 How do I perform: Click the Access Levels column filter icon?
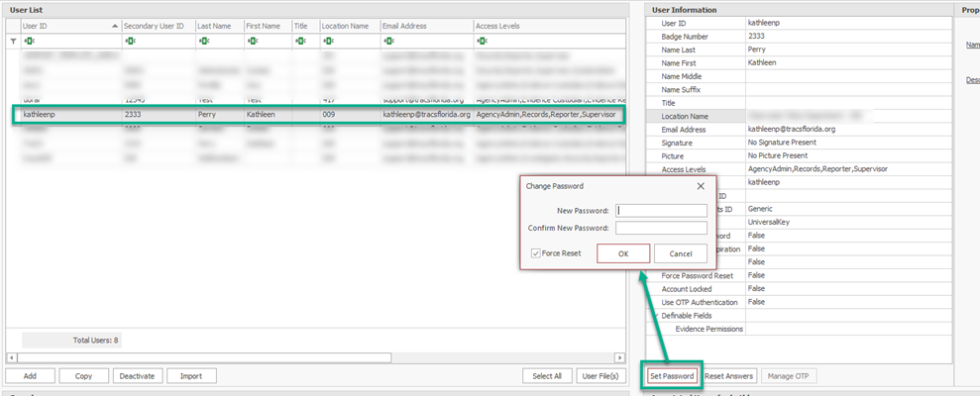pyautogui.click(x=481, y=42)
